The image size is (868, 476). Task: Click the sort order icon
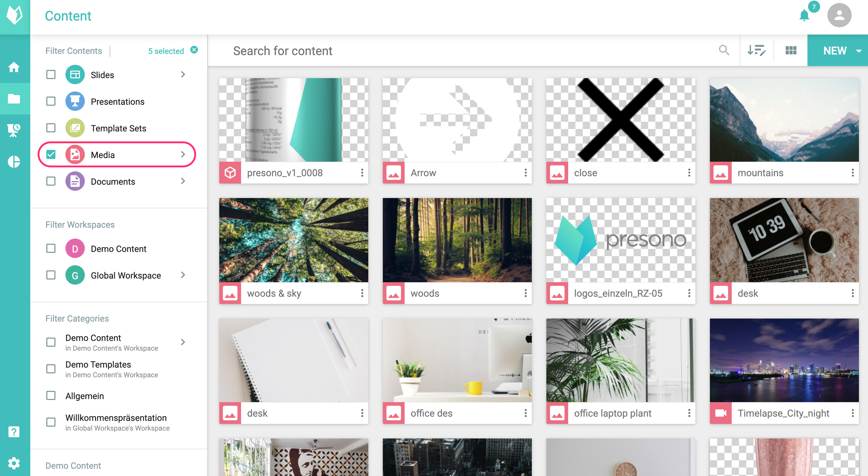(x=756, y=51)
